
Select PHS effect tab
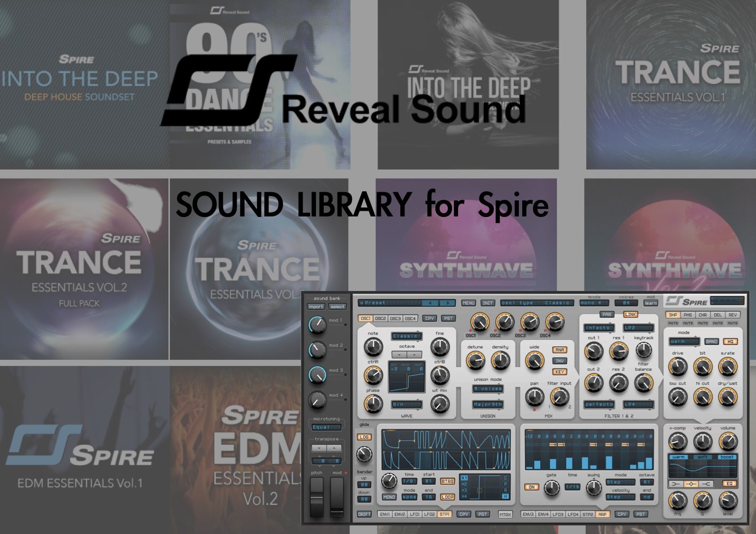(688, 315)
